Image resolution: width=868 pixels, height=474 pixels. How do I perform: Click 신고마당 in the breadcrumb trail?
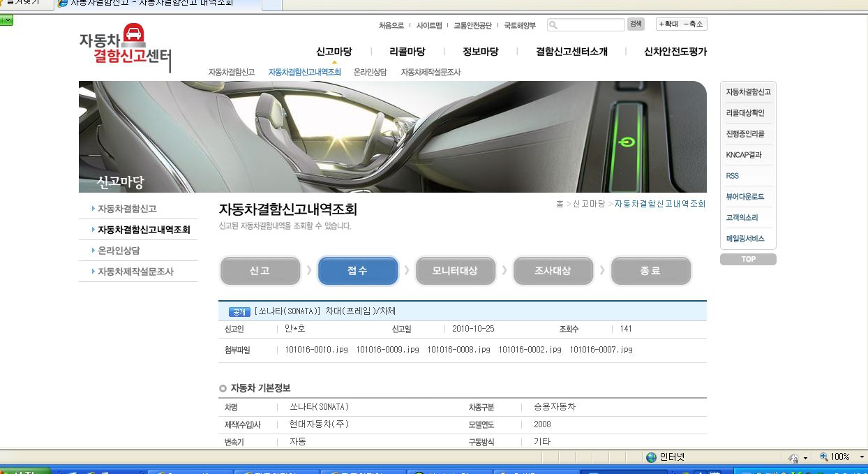pyautogui.click(x=589, y=204)
